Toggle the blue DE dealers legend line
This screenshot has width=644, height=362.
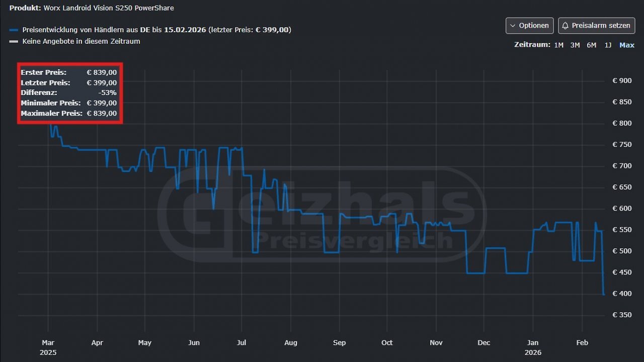pyautogui.click(x=14, y=30)
